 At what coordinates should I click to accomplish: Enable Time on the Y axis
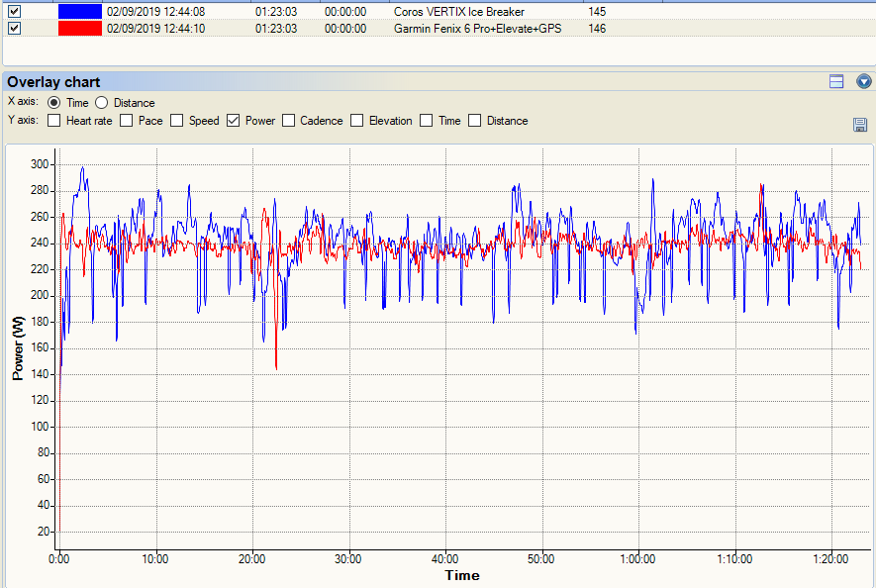coord(427,121)
